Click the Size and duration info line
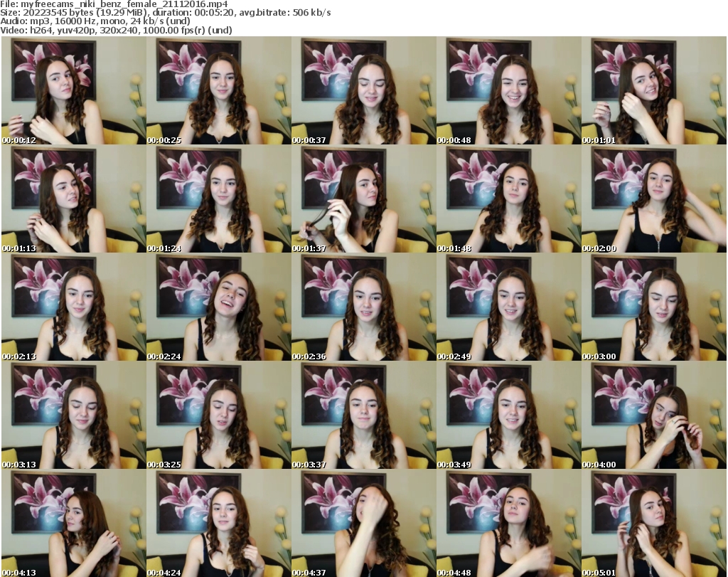The height and width of the screenshot is (577, 728). pyautogui.click(x=165, y=13)
